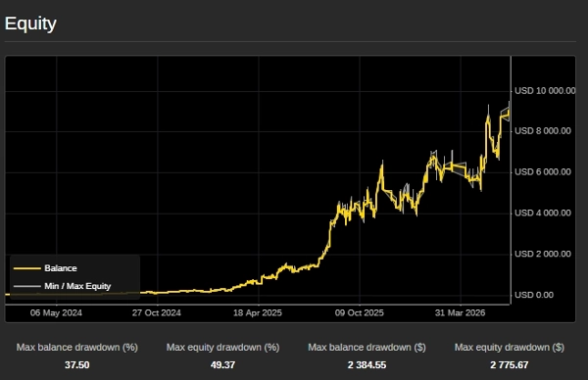The height and width of the screenshot is (380, 588).
Task: Click the Max balance drawdown ($) label
Action: (x=367, y=348)
